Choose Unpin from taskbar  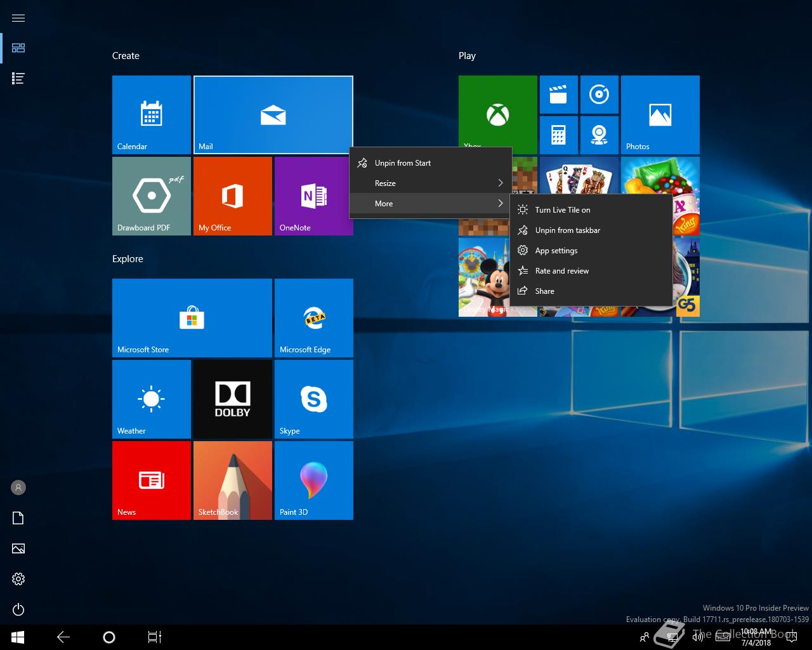(591, 230)
